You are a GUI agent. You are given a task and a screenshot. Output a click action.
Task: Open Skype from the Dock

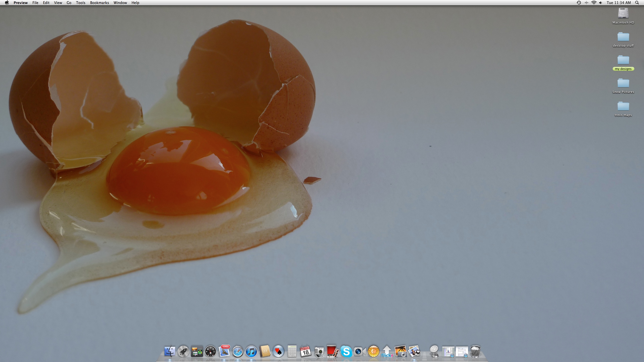346,351
